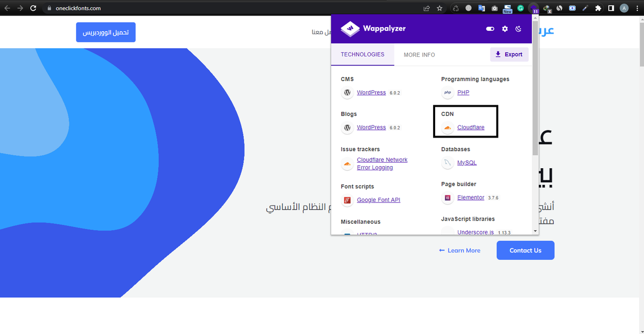Screen dimensions: 644x334
Task: Select the color picker eyedropper extension
Action: pyautogui.click(x=585, y=8)
